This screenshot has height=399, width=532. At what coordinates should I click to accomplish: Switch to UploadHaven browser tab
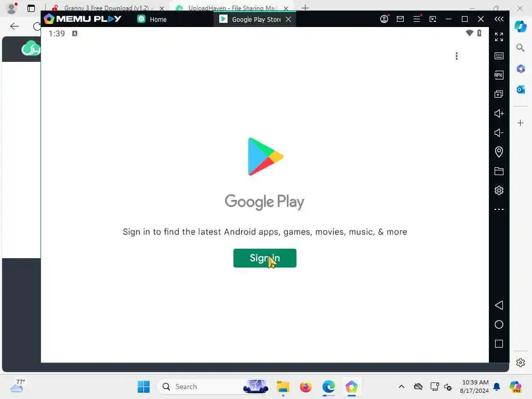click(232, 8)
